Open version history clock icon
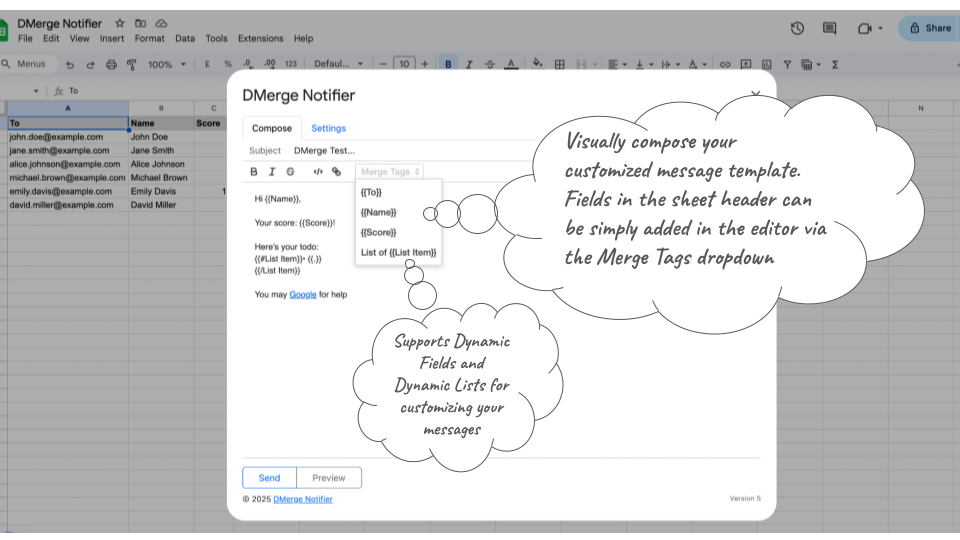Image resolution: width=960 pixels, height=540 pixels. (x=797, y=28)
